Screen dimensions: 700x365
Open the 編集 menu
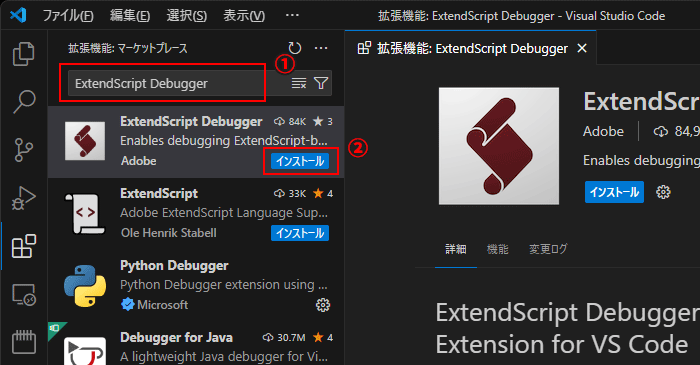click(x=130, y=16)
